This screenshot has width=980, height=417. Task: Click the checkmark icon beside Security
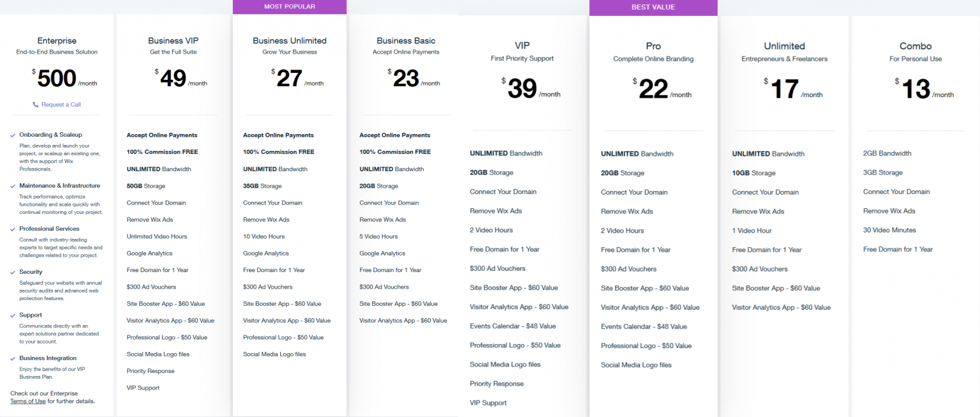click(13, 272)
